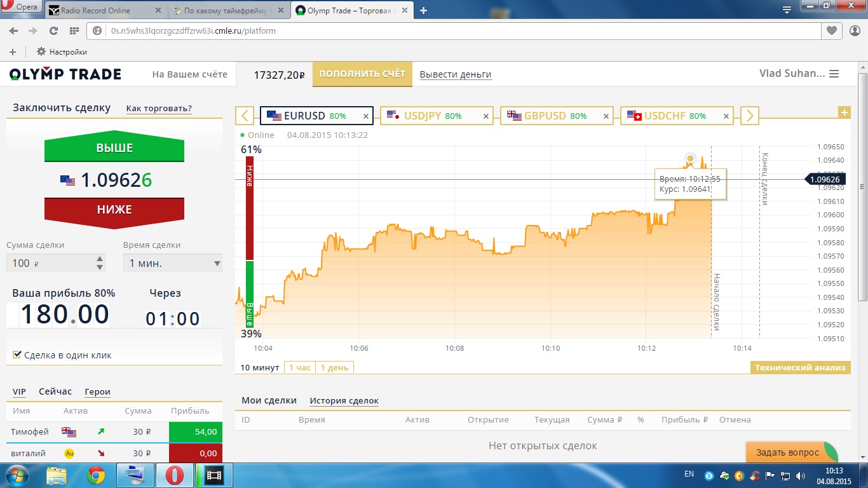Open 'Технический анализ' panel
Screen dimensions: 868x488
pyautogui.click(x=800, y=367)
